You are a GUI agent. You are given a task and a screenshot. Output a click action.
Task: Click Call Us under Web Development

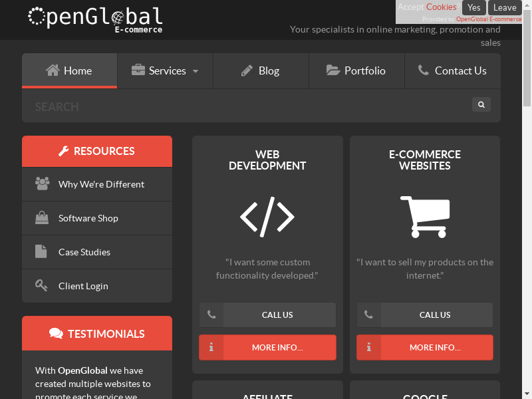278,315
